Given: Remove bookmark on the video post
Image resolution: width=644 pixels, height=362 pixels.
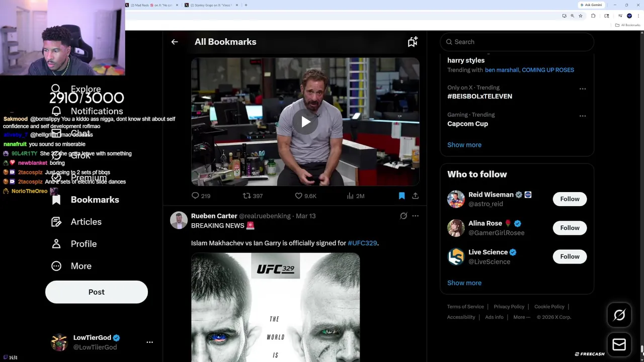Looking at the screenshot, I should 401,196.
